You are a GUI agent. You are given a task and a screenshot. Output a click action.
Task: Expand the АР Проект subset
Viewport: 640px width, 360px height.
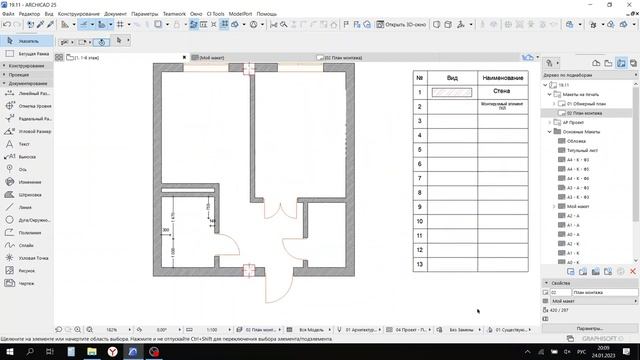pyautogui.click(x=549, y=122)
